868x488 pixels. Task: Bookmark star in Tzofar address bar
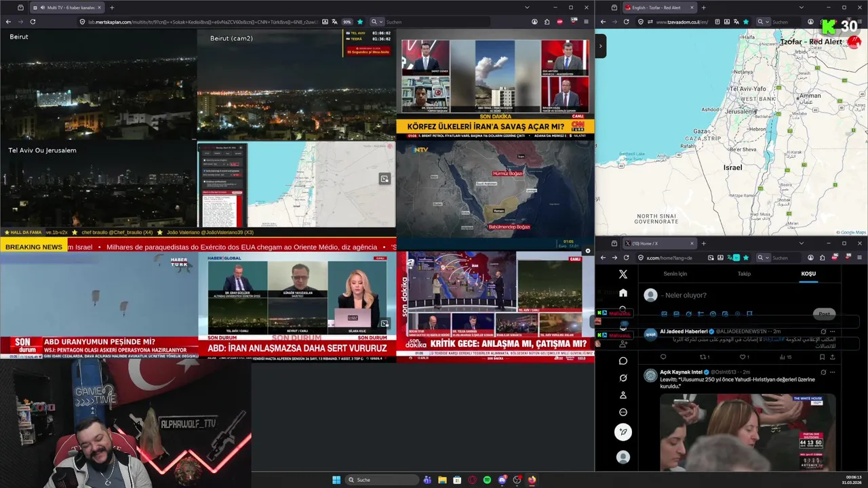click(x=746, y=22)
